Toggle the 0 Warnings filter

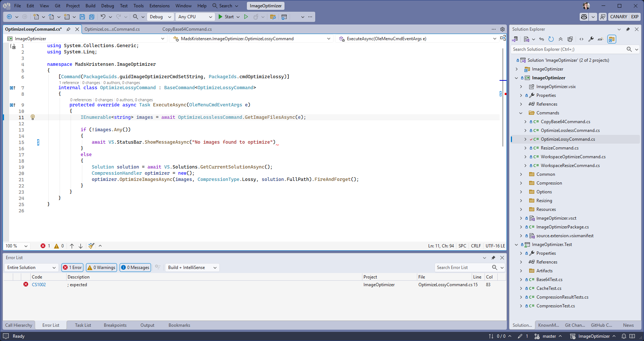(x=102, y=268)
